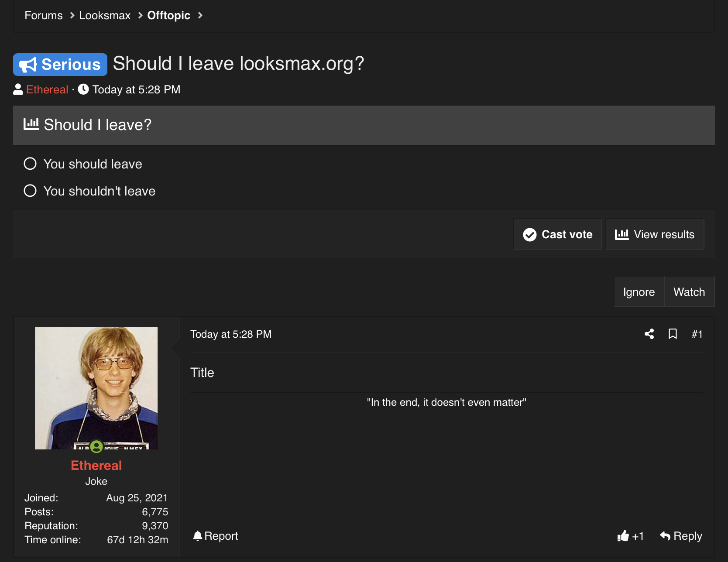Click the chevron after Offtopic breadcrumb

200,15
